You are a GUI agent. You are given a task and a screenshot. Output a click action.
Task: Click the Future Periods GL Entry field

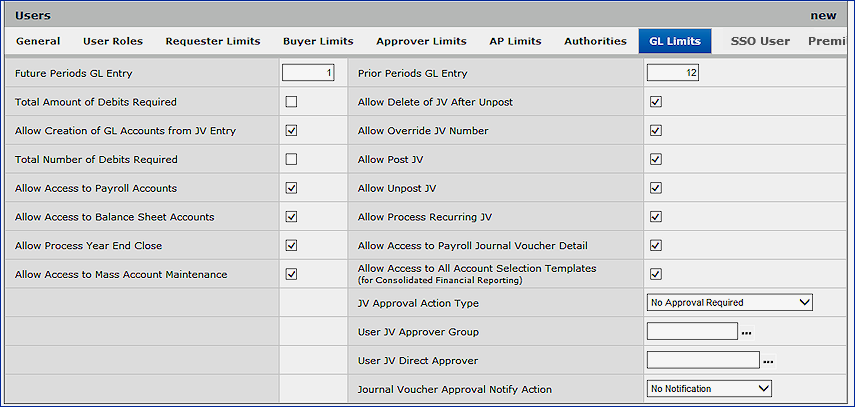point(308,73)
